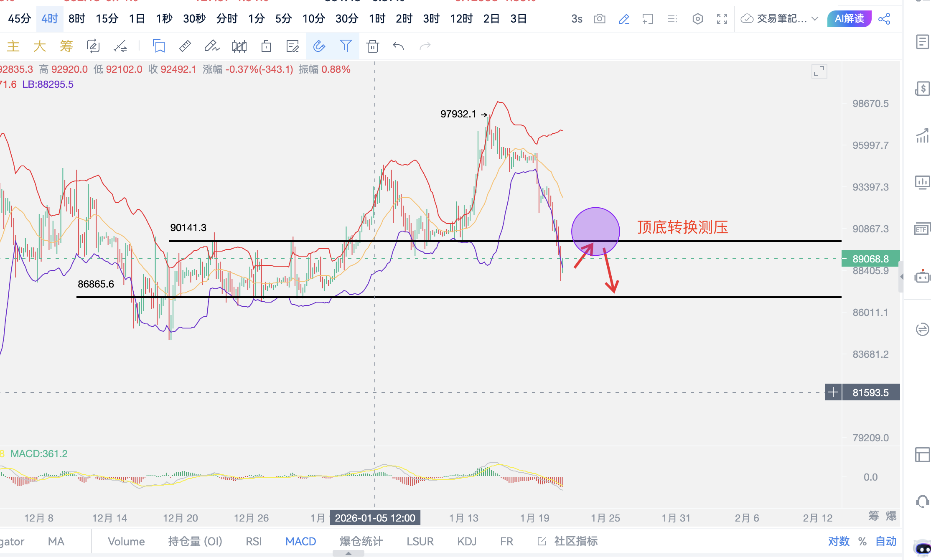
Task: Click the purple circle drawing on chart
Action: (595, 226)
